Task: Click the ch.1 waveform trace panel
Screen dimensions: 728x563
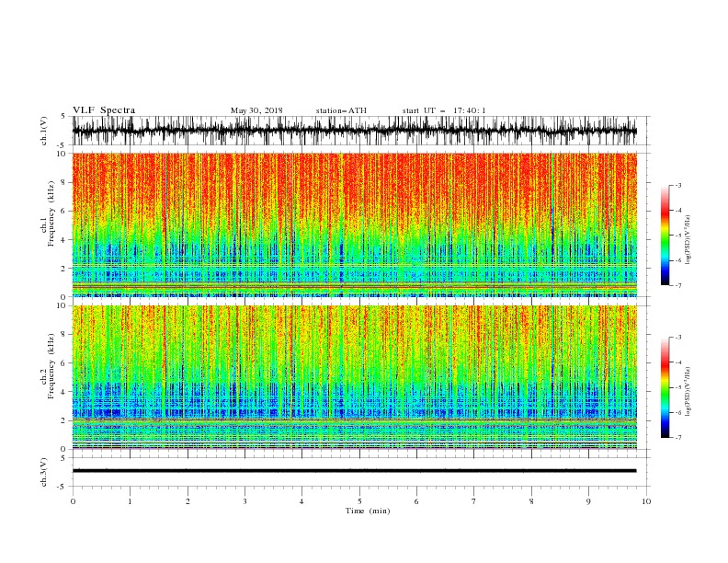Action: [355, 131]
